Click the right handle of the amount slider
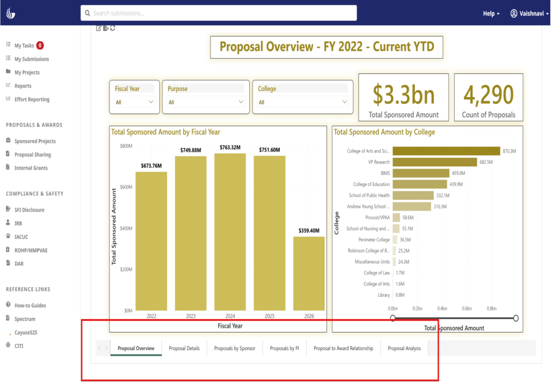Viewport: 551px width, 392px height. tap(516, 318)
